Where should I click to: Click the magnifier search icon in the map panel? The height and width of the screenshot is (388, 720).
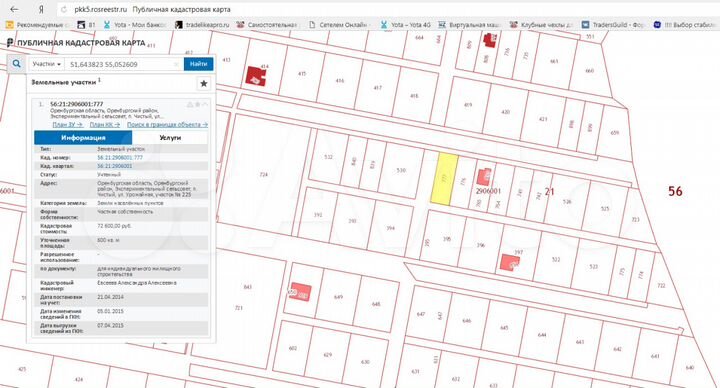tap(17, 64)
